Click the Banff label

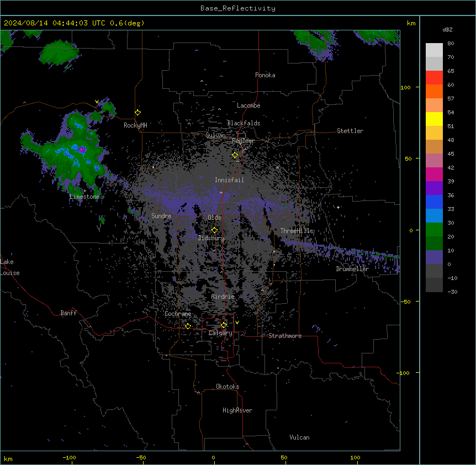click(68, 313)
